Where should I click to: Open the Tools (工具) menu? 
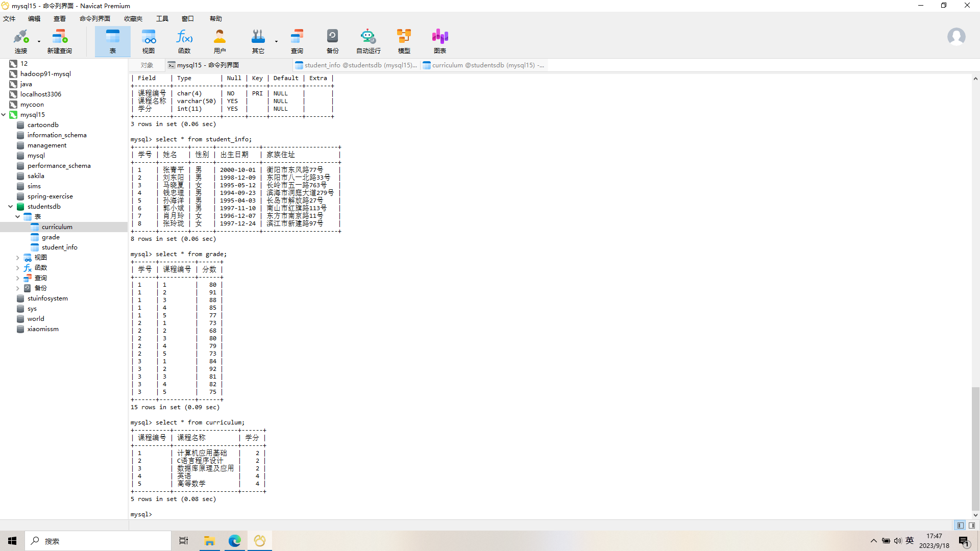162,19
